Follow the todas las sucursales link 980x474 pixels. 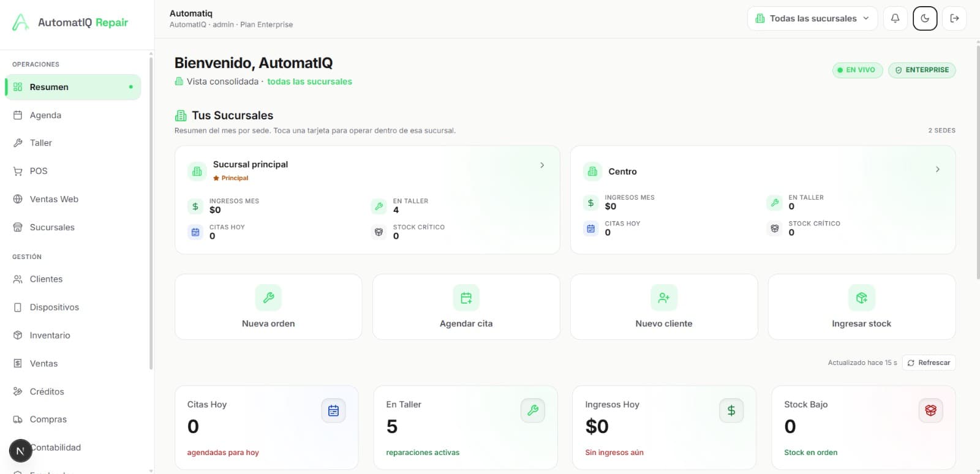tap(309, 81)
